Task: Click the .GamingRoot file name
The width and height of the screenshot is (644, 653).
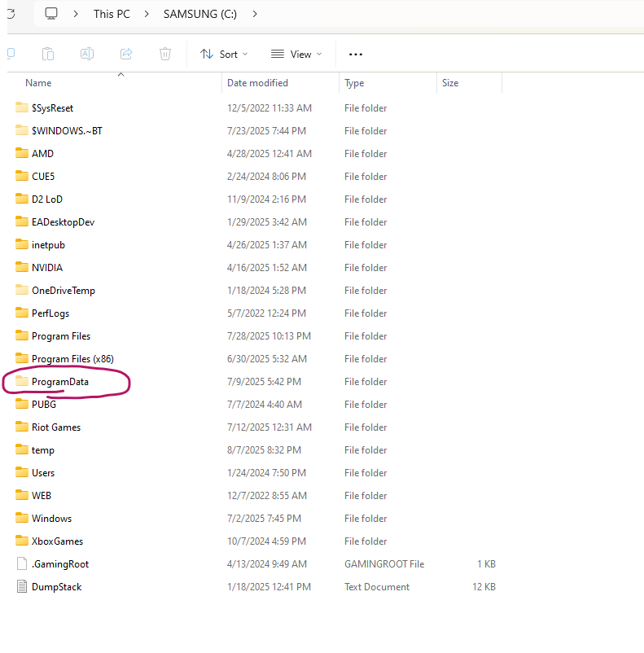Action: click(x=60, y=564)
